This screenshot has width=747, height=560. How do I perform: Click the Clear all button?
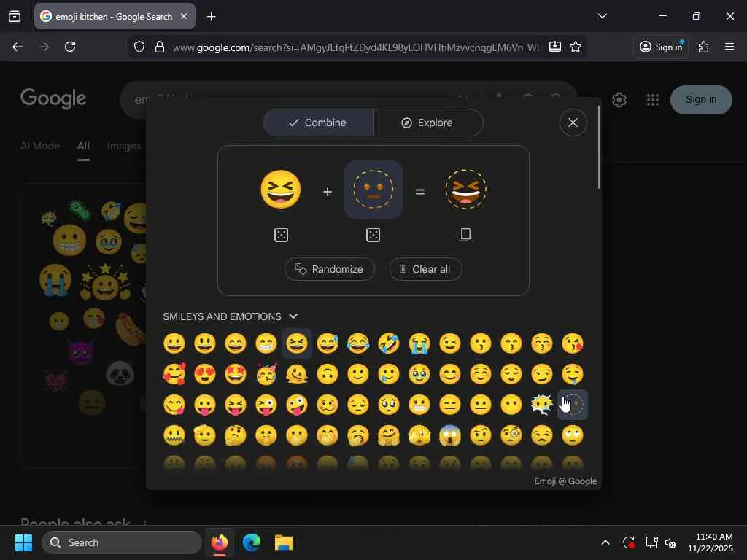point(425,269)
